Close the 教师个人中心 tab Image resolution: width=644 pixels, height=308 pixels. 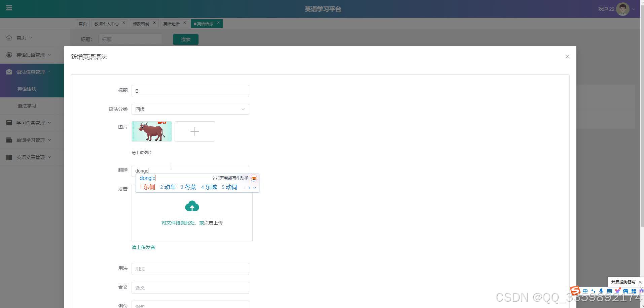124,23
